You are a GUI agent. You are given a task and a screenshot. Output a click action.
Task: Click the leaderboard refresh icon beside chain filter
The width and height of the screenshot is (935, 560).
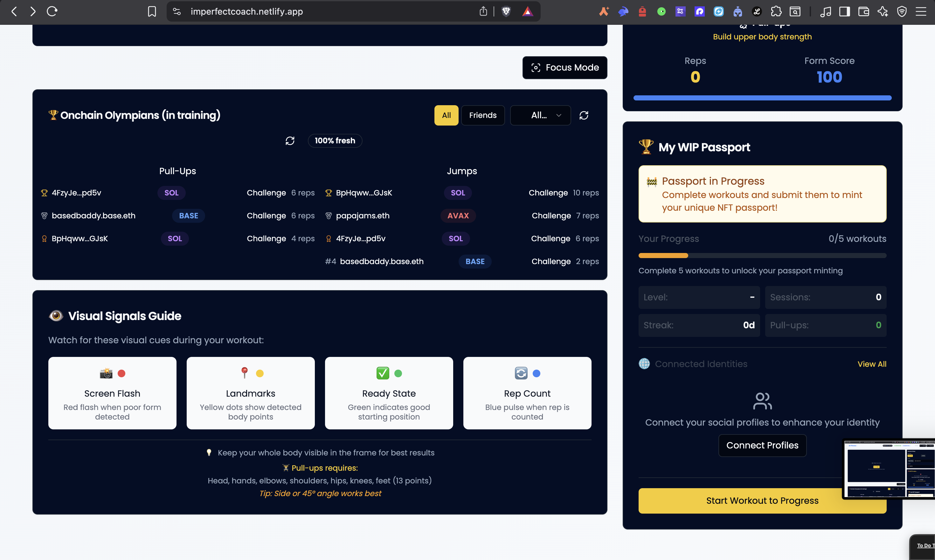coord(584,115)
